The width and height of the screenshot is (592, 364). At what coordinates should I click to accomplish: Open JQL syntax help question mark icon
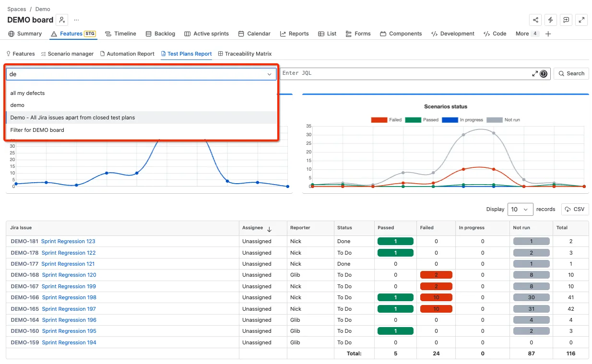[x=544, y=74]
